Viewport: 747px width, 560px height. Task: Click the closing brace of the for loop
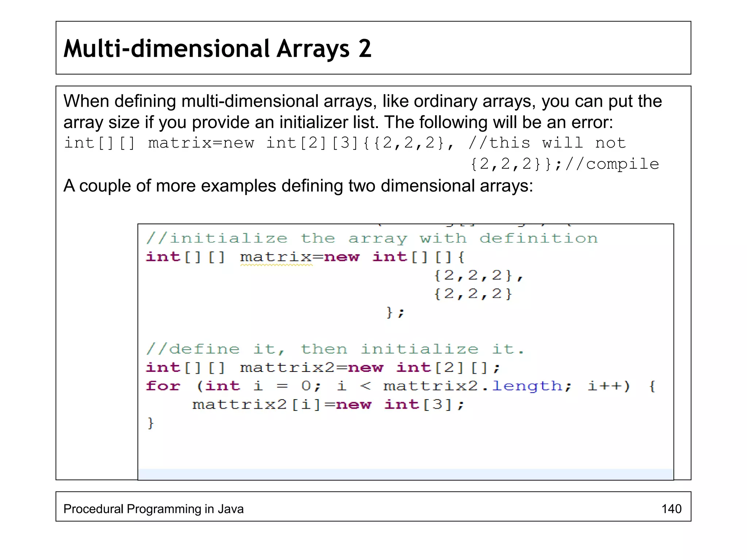pos(151,423)
